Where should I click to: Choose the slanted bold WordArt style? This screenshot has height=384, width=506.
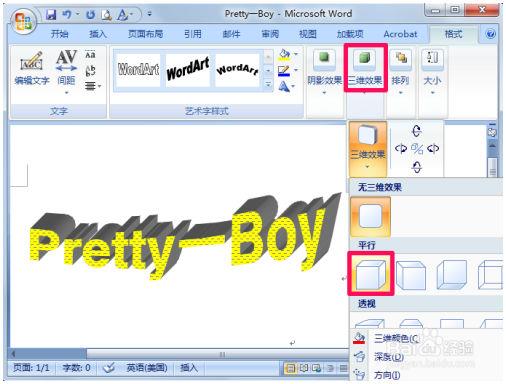pos(188,70)
